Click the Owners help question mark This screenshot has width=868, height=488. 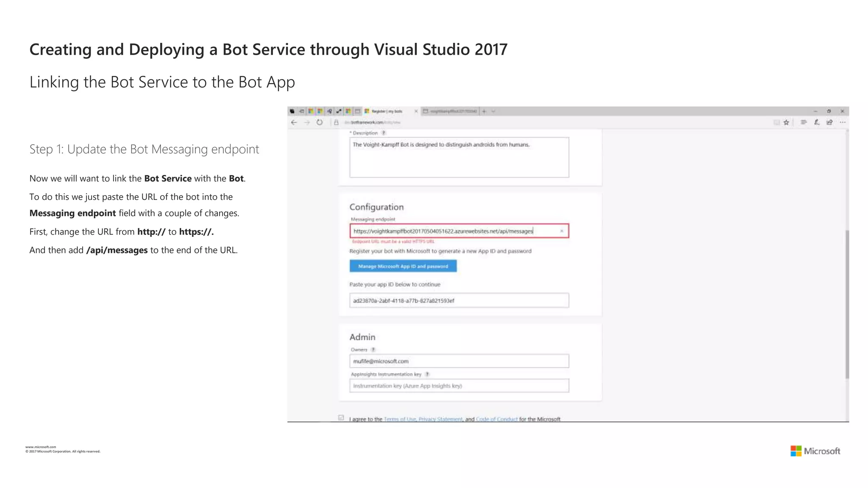(x=373, y=350)
